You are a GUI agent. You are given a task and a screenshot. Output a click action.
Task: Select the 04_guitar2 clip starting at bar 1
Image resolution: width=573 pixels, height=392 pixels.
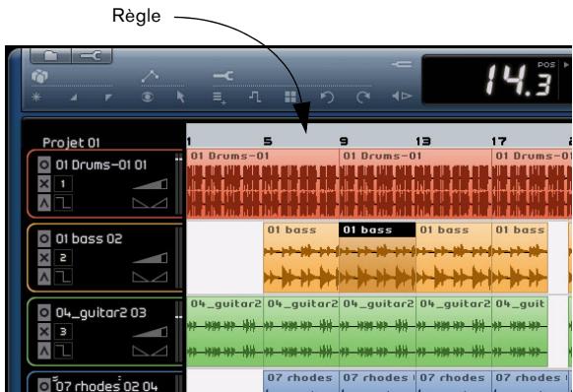point(224,331)
